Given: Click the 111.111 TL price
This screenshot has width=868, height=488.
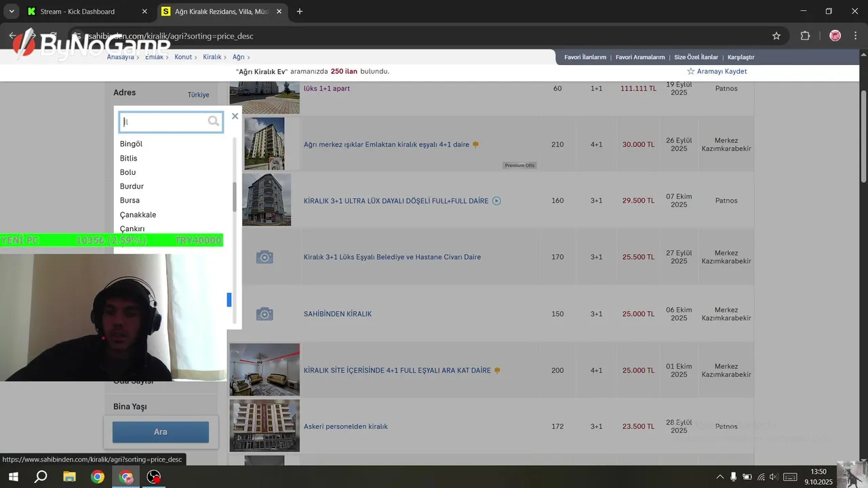Looking at the screenshot, I should click(638, 89).
